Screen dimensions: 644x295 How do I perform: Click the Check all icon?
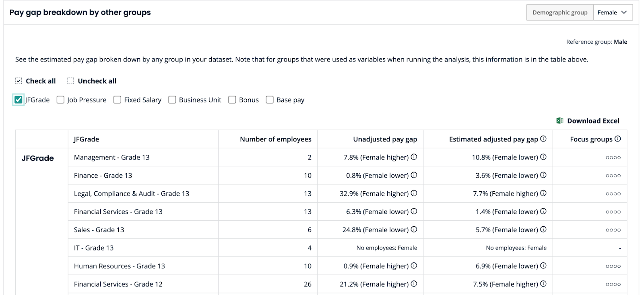19,81
